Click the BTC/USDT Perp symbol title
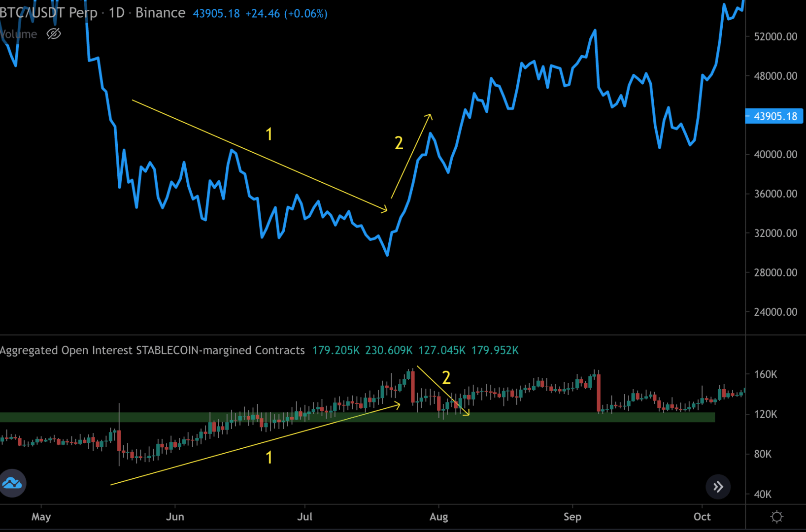 click(49, 13)
